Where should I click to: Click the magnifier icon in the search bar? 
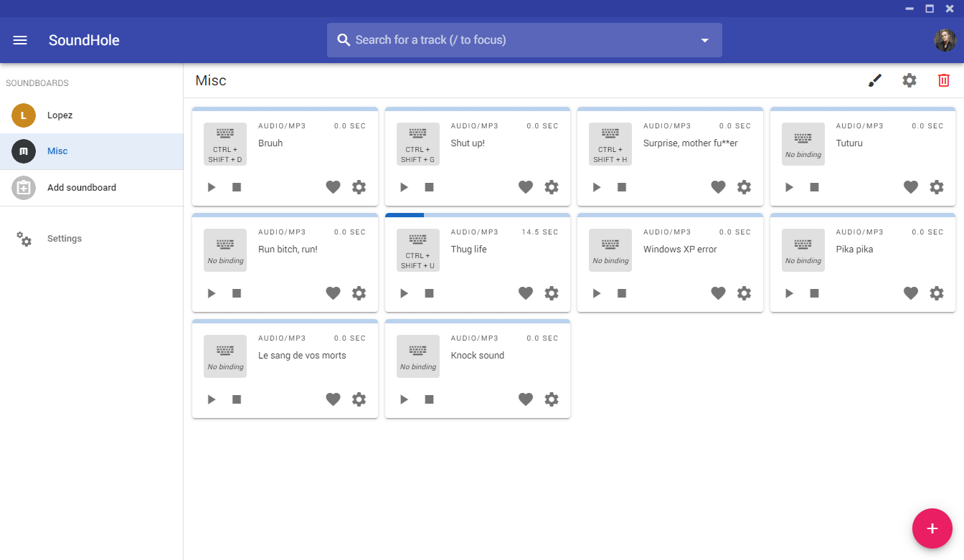(x=344, y=40)
